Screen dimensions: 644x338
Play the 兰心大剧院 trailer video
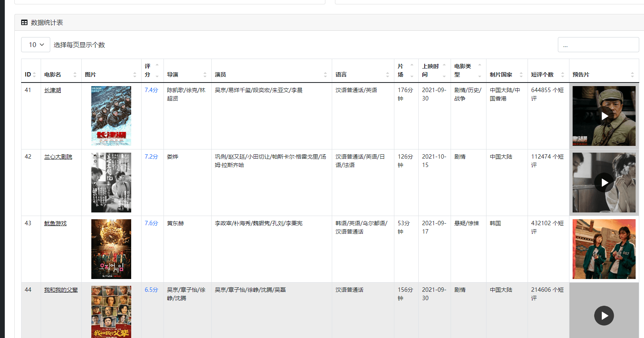click(604, 183)
